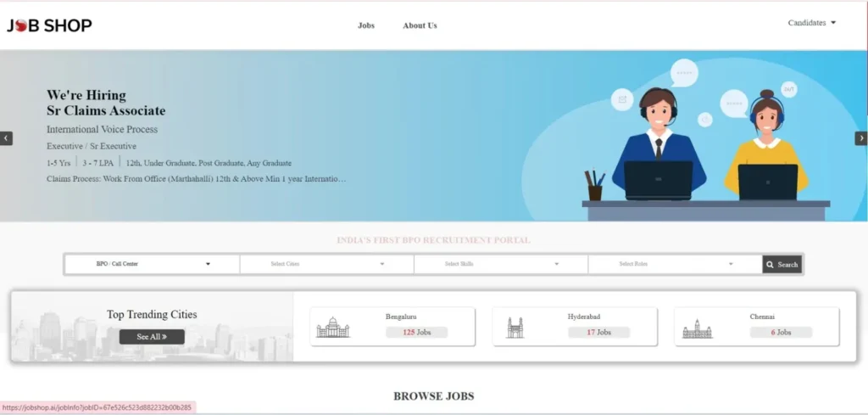868x415 pixels.
Task: Expand the BPO / Call Center dropdown
Action: [x=153, y=264]
